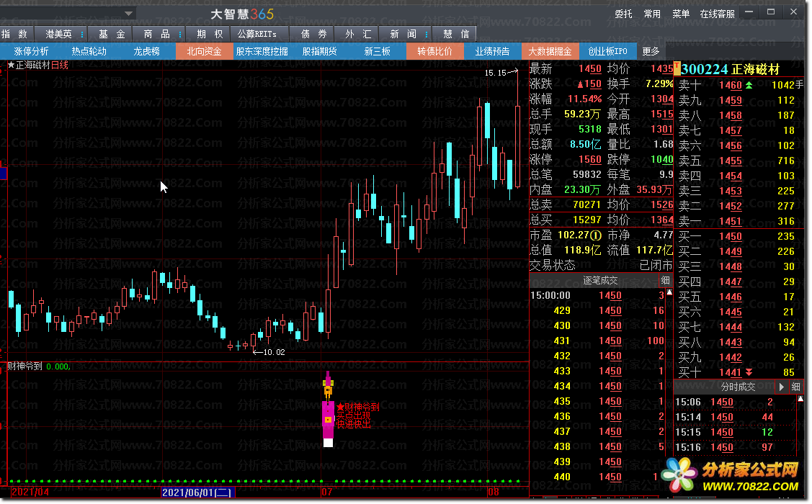
Task: Expand the 商品 options dots
Action: tap(179, 34)
